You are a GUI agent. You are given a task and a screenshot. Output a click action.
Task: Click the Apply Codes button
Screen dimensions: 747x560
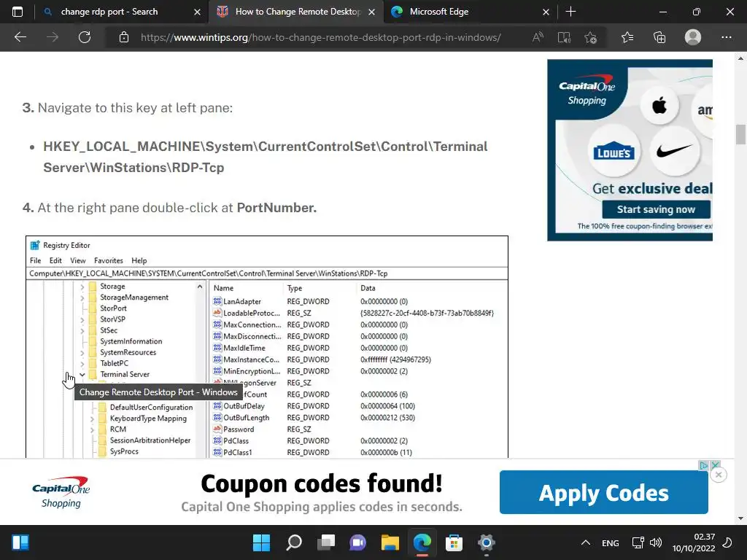pyautogui.click(x=603, y=492)
